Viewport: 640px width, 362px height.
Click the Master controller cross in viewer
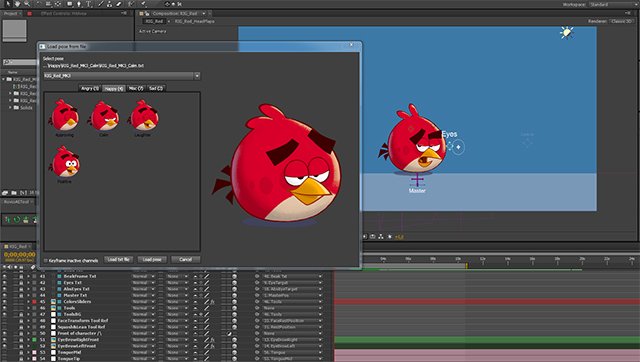tap(417, 179)
